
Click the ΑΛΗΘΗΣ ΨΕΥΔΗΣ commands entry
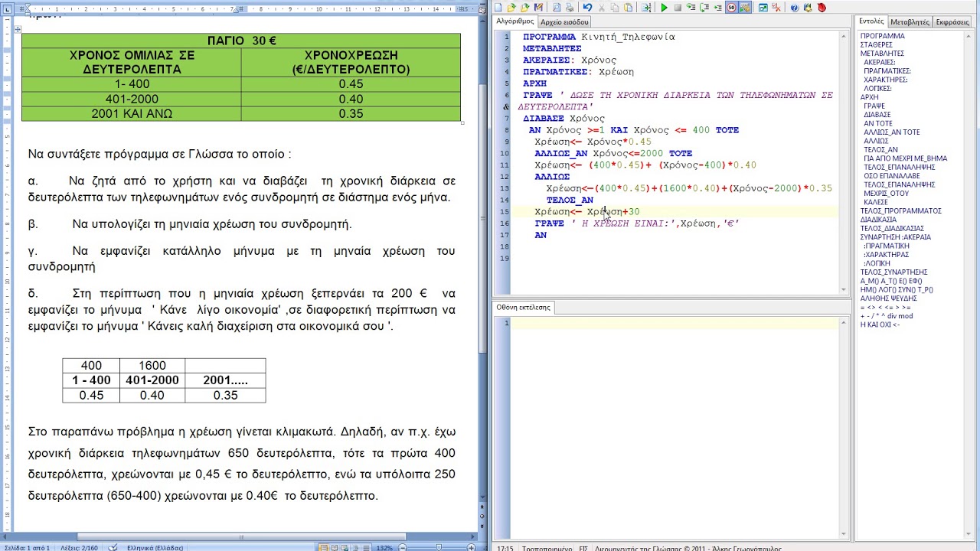(x=888, y=298)
